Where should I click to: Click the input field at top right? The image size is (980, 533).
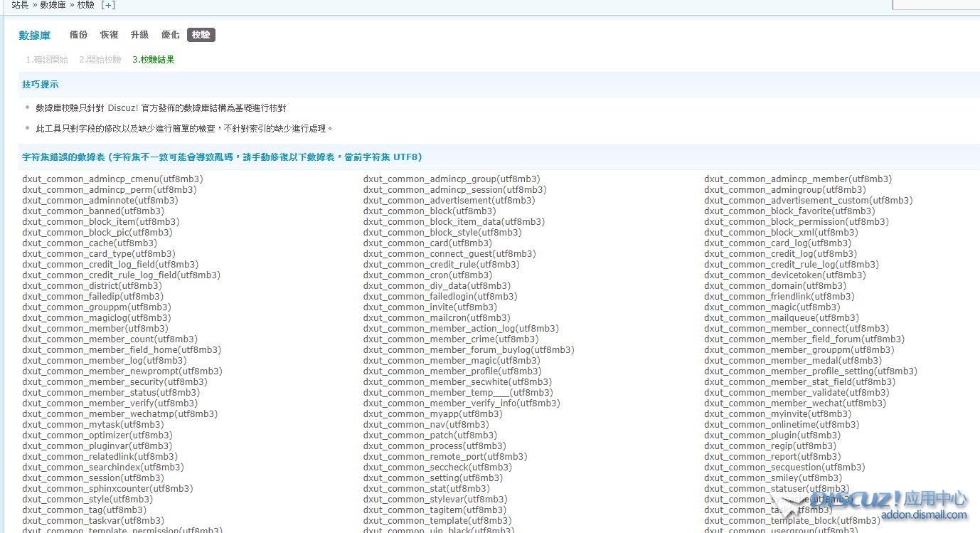[x=936, y=4]
